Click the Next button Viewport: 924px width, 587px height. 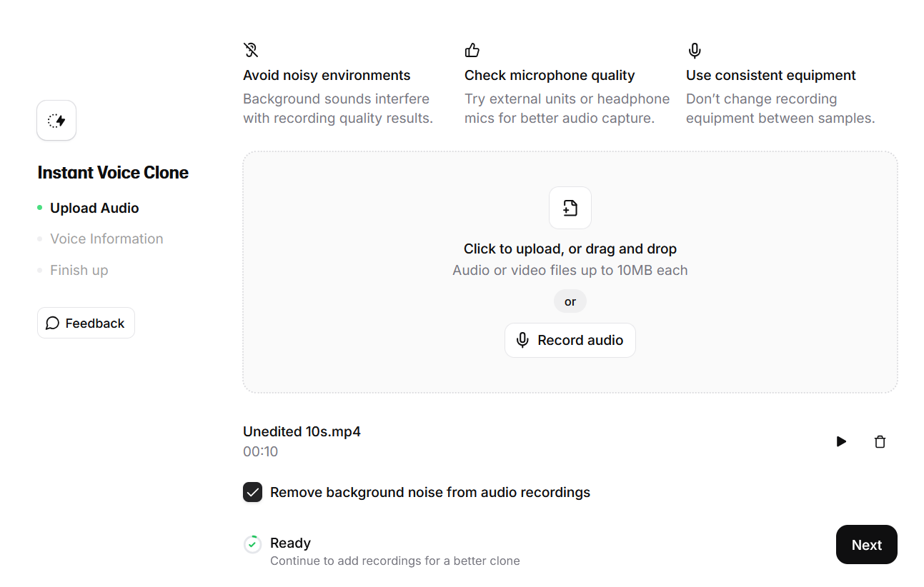pos(866,545)
